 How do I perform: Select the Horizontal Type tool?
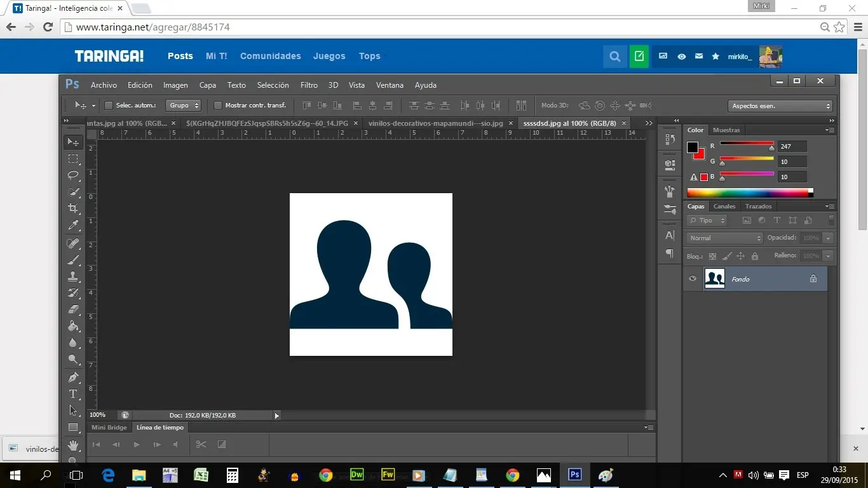click(x=73, y=394)
